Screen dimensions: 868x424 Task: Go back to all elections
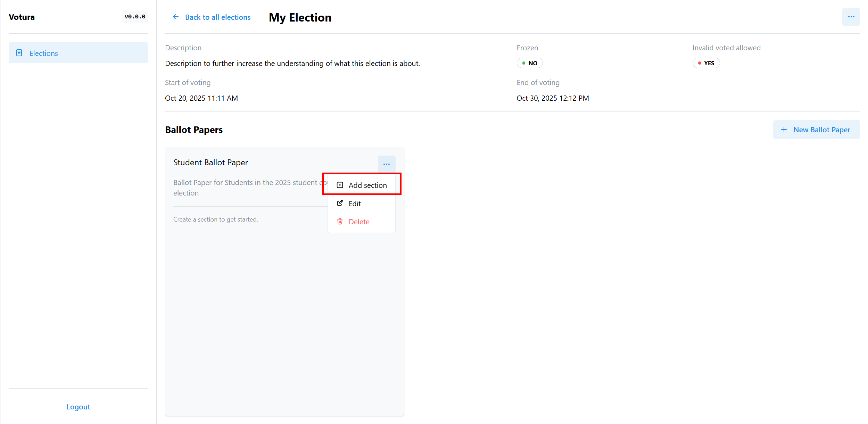point(217,17)
